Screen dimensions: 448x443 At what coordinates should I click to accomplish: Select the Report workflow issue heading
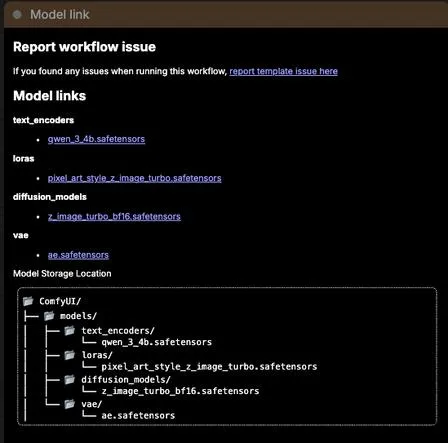tap(84, 47)
